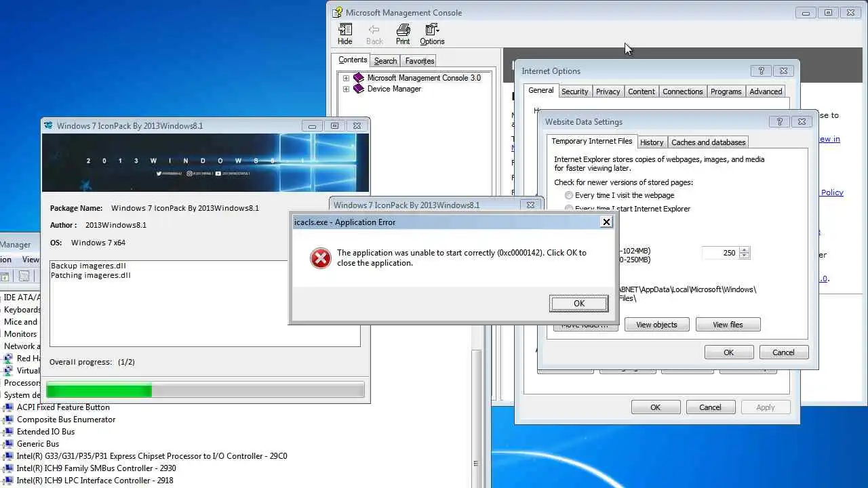Click Intel ICH9 Family SMBus Controller icon
The height and width of the screenshot is (488, 868).
tap(8, 468)
